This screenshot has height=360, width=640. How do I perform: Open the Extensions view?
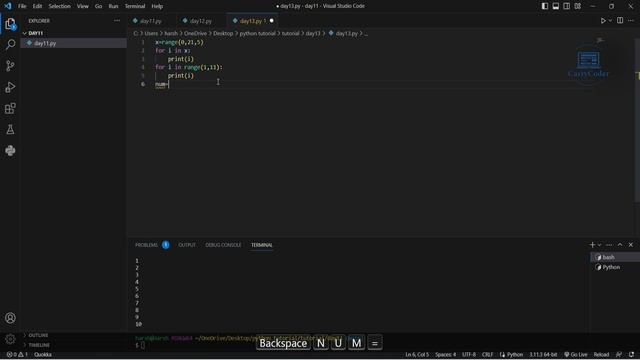click(x=10, y=108)
